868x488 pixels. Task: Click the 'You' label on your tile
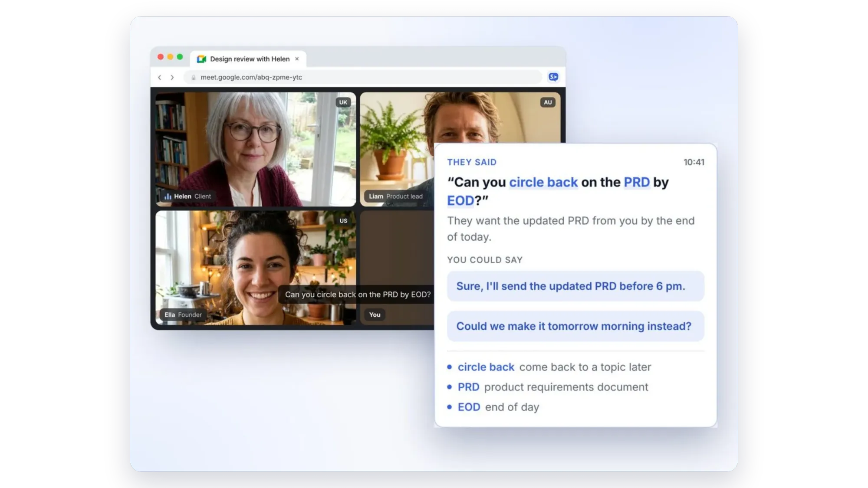(375, 315)
